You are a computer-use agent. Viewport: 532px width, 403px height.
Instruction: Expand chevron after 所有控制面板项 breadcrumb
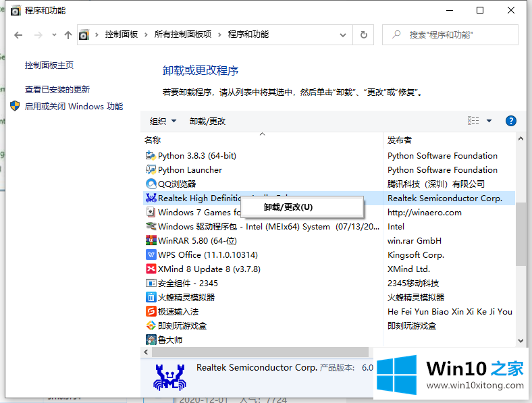(x=219, y=34)
